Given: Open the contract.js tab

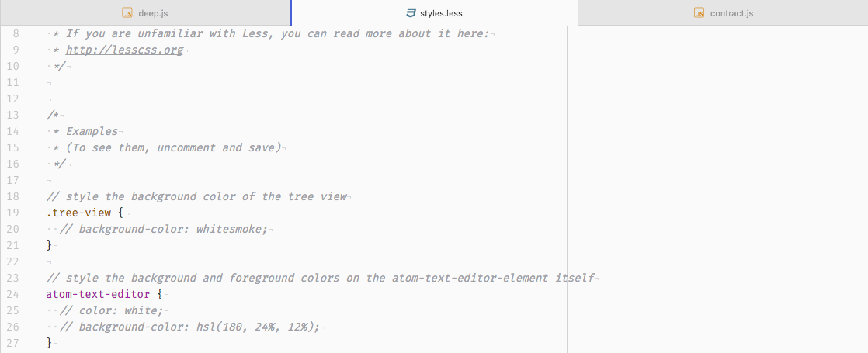Looking at the screenshot, I should tap(731, 13).
